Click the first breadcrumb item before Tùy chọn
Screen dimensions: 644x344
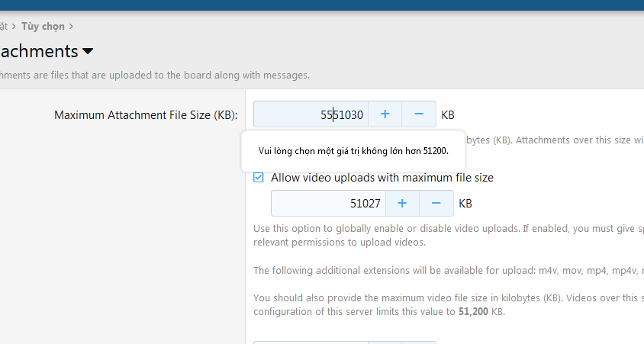[3, 26]
